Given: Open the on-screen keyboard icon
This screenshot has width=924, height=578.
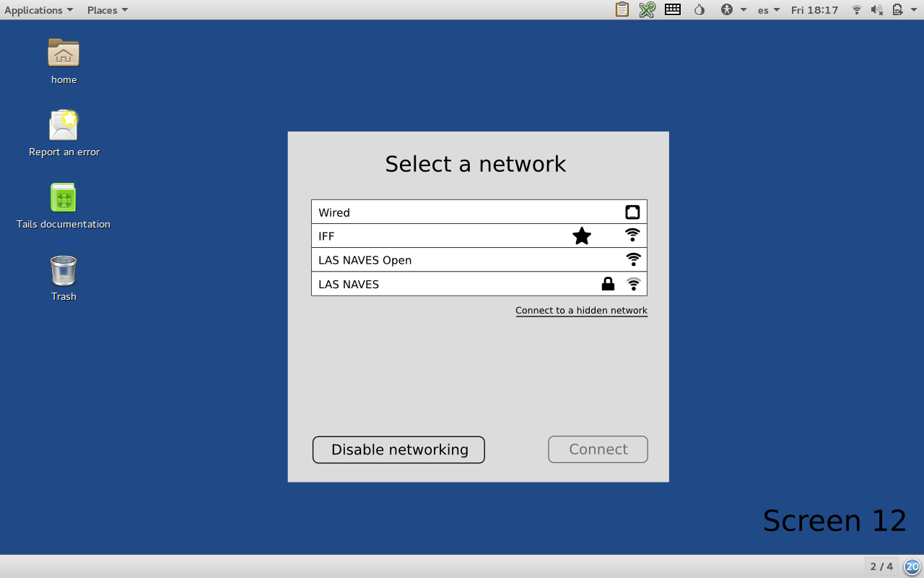Looking at the screenshot, I should pyautogui.click(x=673, y=9).
